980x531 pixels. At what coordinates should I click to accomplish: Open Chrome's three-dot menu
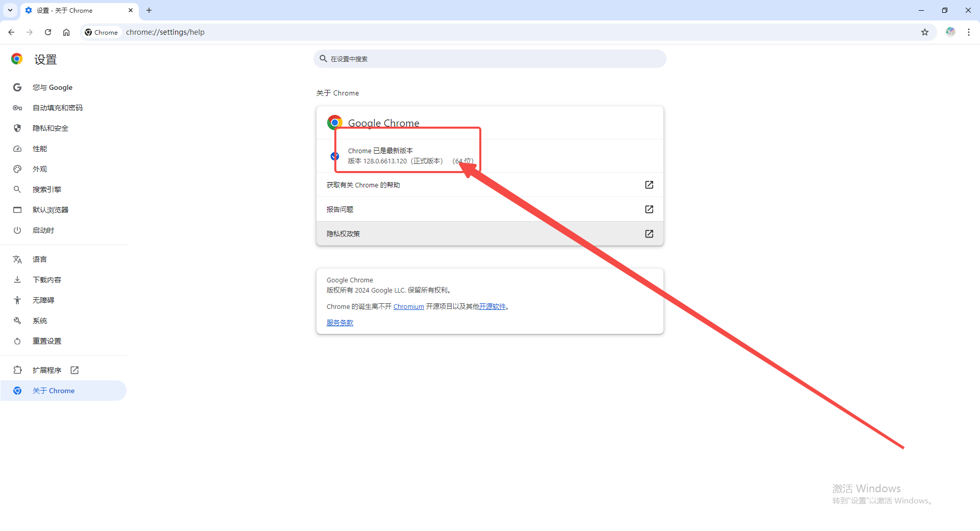(x=969, y=32)
